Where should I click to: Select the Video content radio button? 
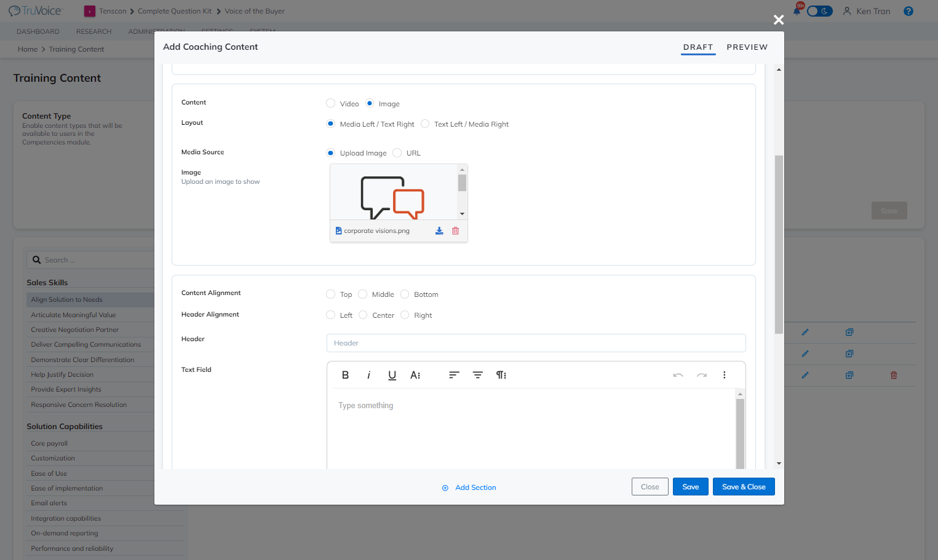(331, 103)
